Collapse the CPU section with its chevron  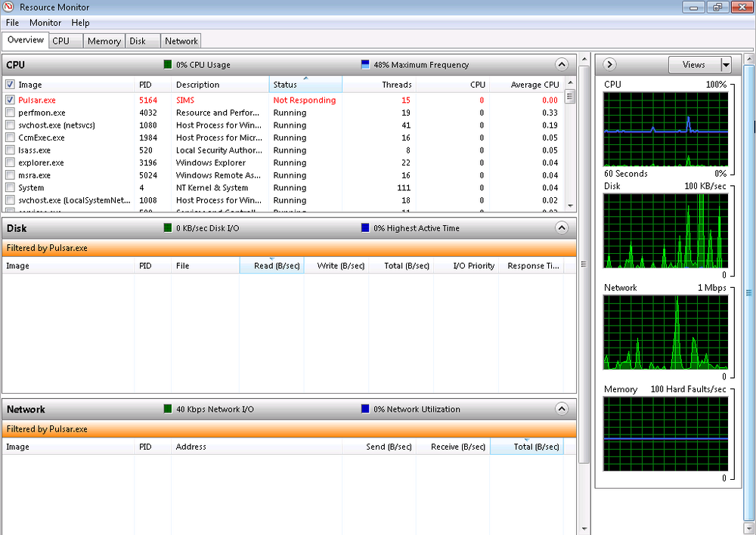(562, 64)
